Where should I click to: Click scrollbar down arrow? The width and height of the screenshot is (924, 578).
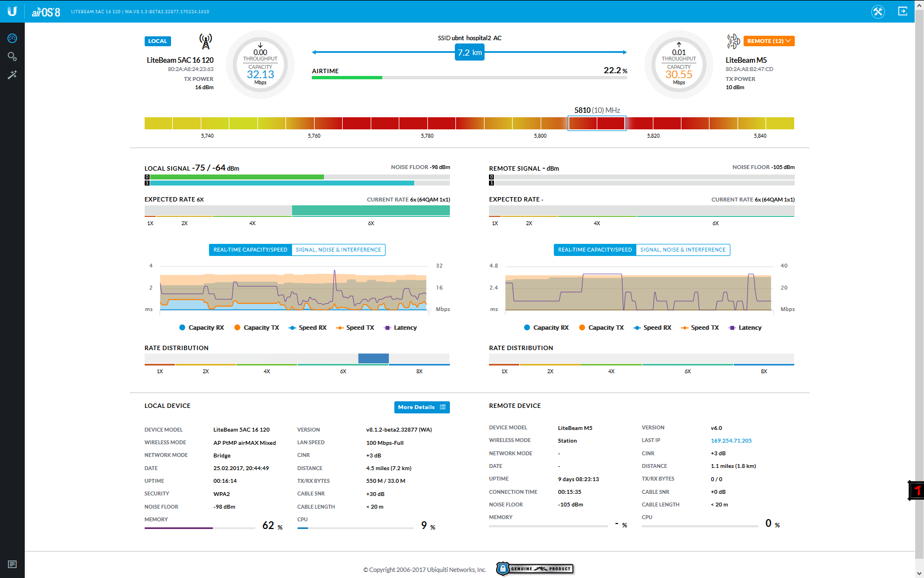coord(919,573)
